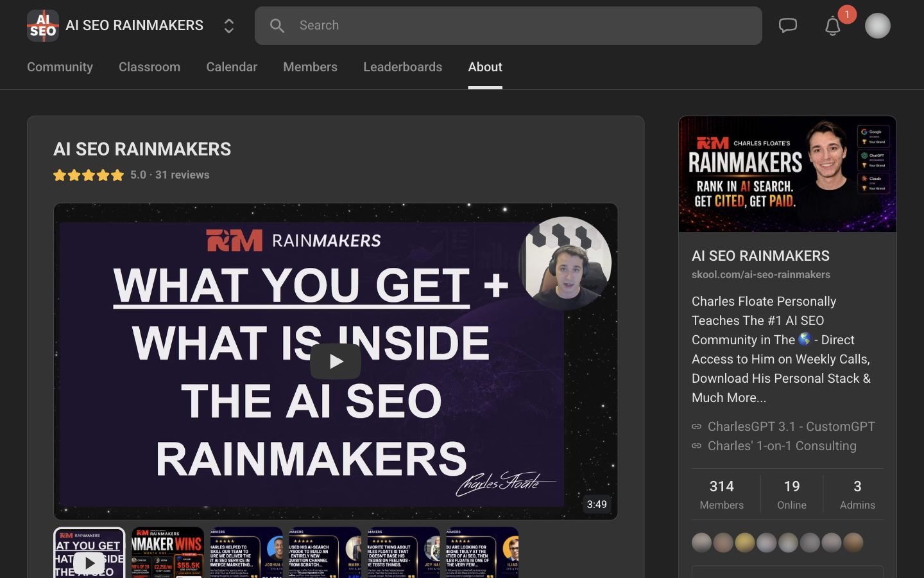Open the CharlesGPT 3.1 - CustomGPT link

tap(791, 426)
